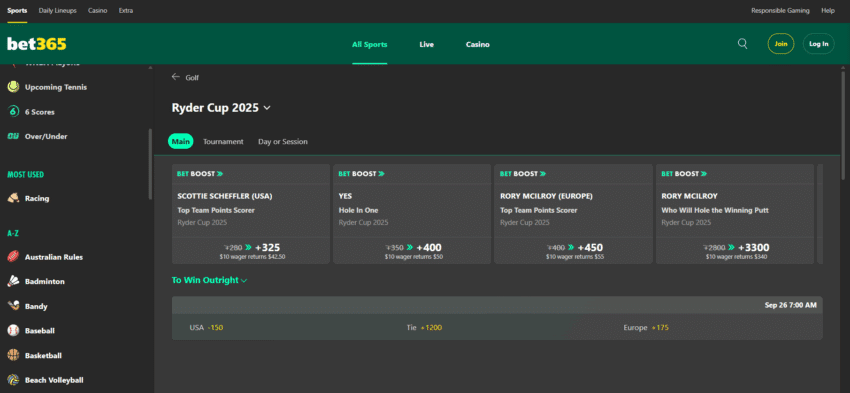Add Rory McIlroy Top Scorer +450 boost
Image resolution: width=850 pixels, height=393 pixels.
tap(574, 251)
